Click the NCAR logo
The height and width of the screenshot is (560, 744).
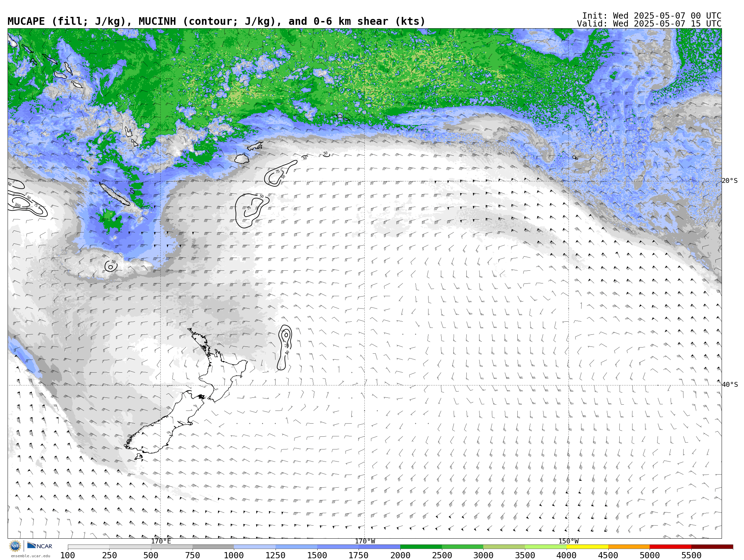(x=40, y=546)
